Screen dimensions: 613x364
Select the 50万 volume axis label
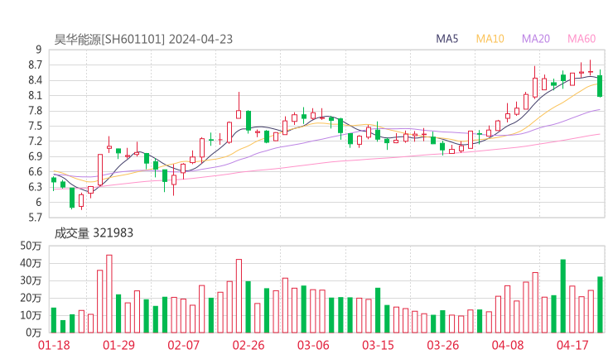pyautogui.click(x=31, y=246)
